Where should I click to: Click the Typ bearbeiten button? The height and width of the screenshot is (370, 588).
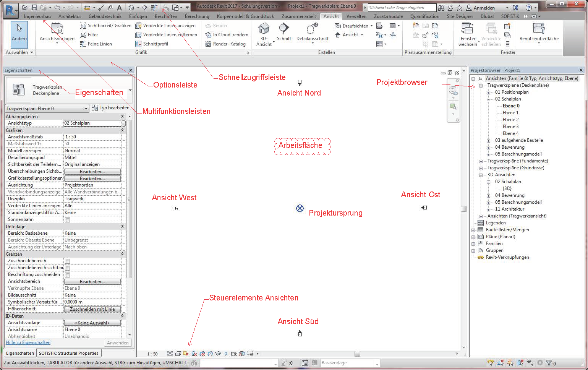(x=111, y=108)
